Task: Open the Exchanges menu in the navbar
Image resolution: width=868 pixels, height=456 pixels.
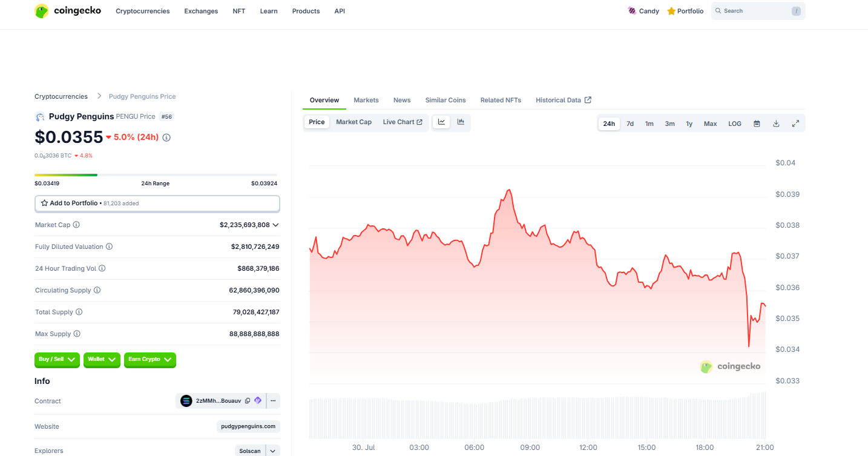Action: [x=201, y=11]
